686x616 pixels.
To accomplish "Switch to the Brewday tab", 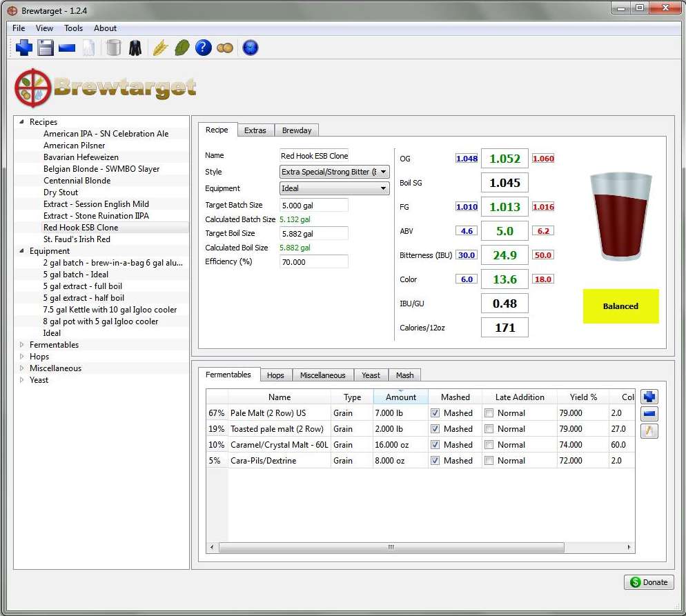I will pos(296,130).
